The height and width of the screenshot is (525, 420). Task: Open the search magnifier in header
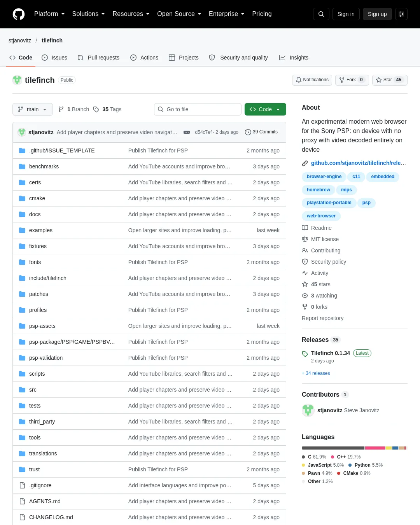321,14
